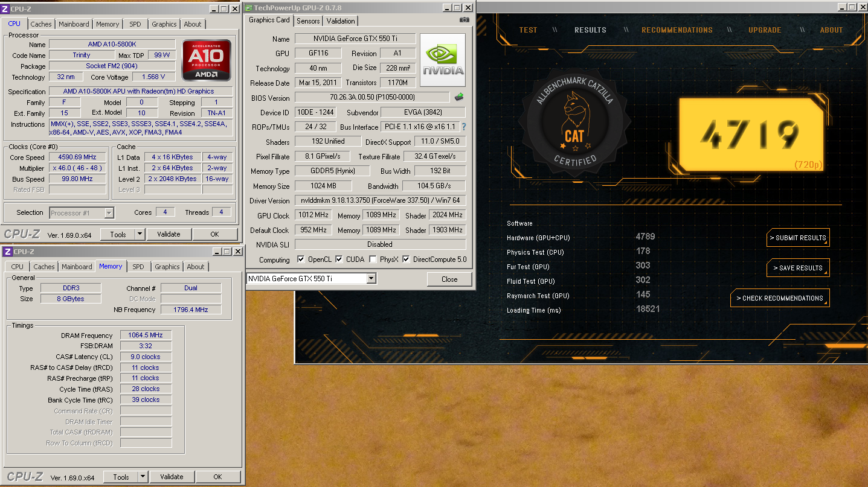Screen dimensions: 868x487
Task: Open SPD tab in top CPU-Z window
Action: 135,24
